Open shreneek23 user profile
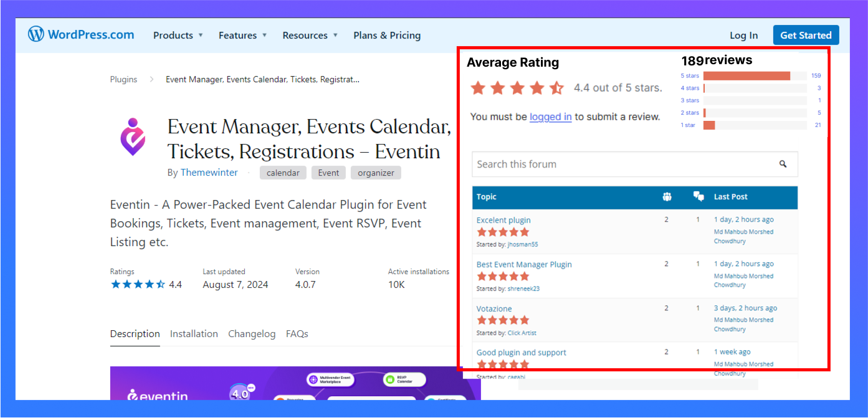This screenshot has width=868, height=418. tap(524, 289)
